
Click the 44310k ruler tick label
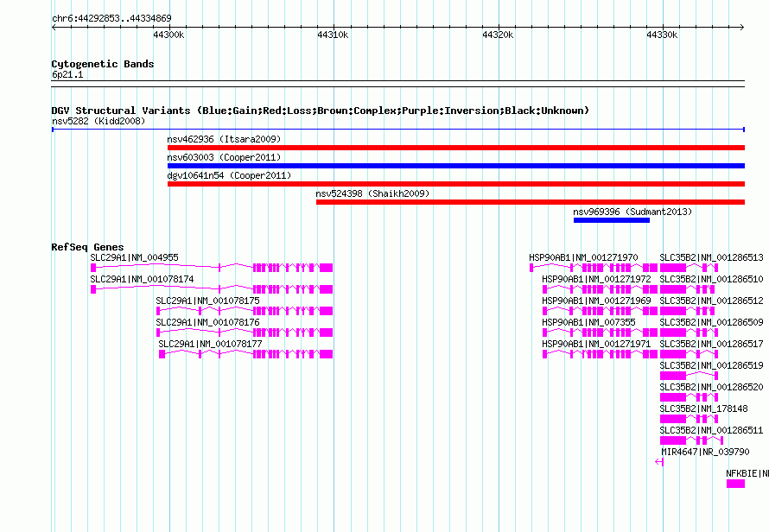click(333, 35)
